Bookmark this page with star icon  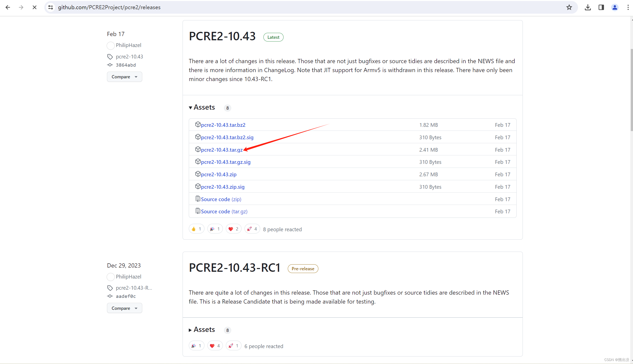pos(569,7)
